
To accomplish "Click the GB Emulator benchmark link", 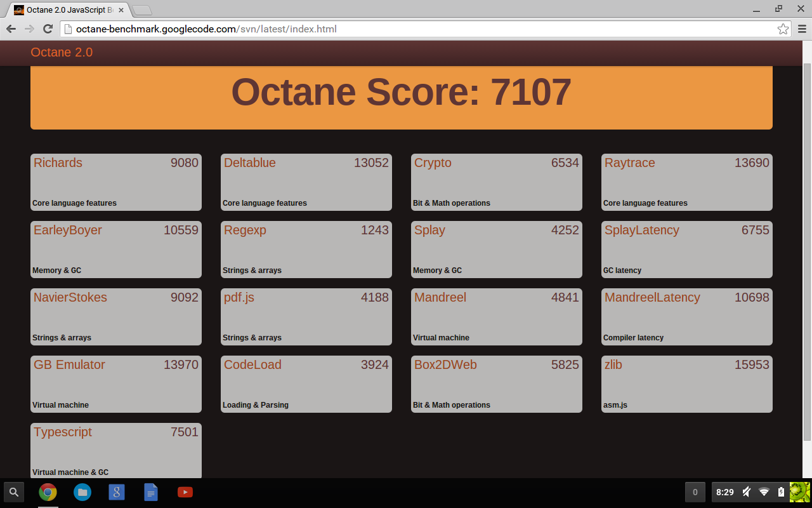I will coord(69,364).
